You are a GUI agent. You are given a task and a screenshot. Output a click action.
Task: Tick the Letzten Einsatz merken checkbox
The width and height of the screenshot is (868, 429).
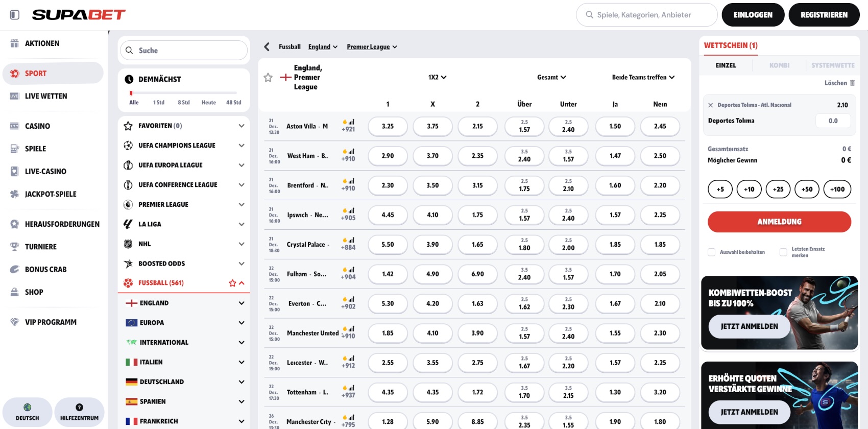783,252
